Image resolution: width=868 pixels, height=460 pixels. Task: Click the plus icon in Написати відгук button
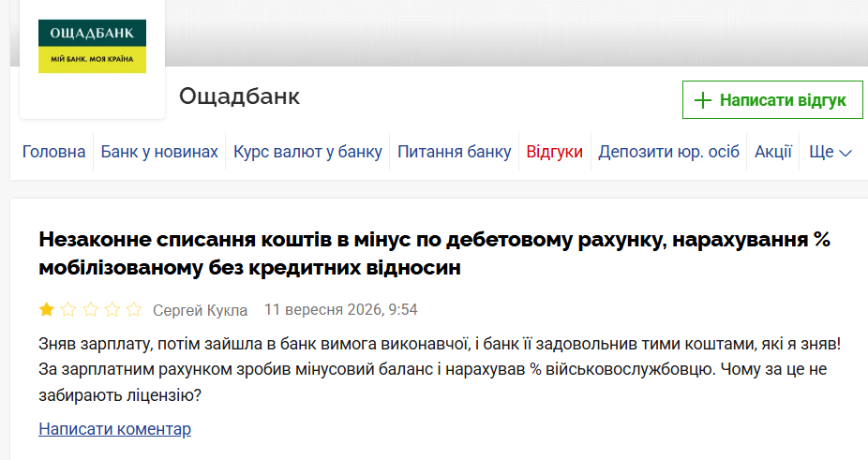click(x=702, y=100)
